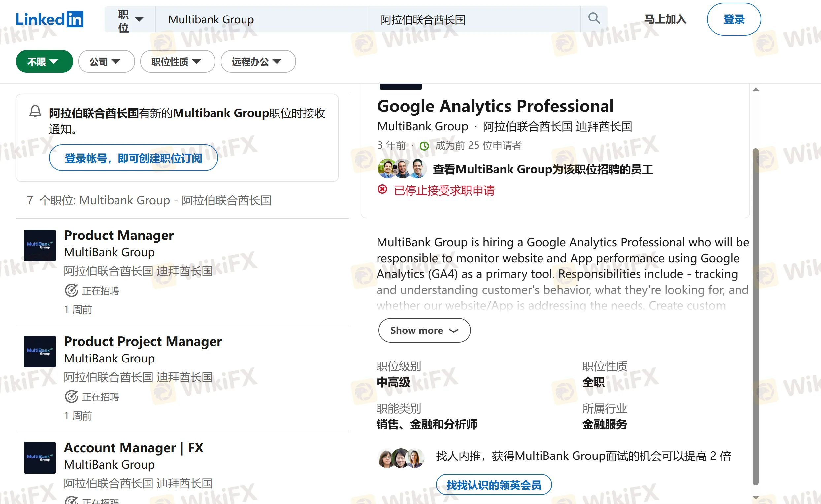The height and width of the screenshot is (504, 821).
Task: Open the 职位性质 filter dropdown
Action: tap(178, 61)
